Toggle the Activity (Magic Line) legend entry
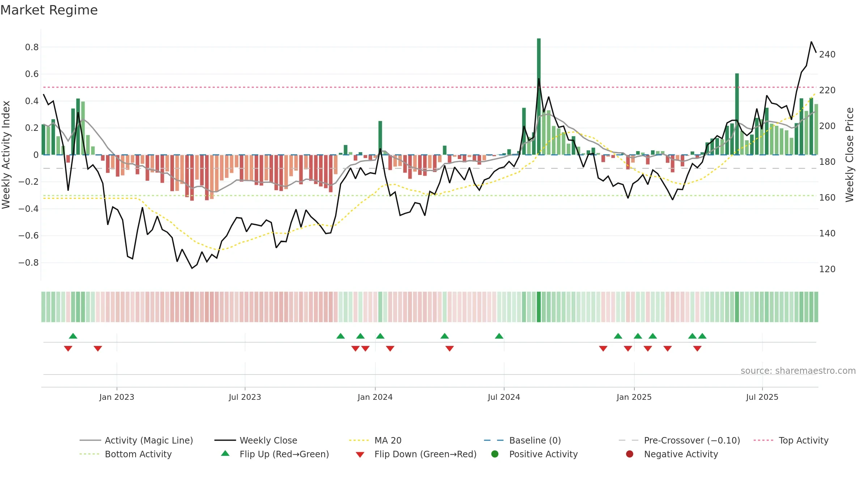The width and height of the screenshot is (868, 488). tap(136, 440)
